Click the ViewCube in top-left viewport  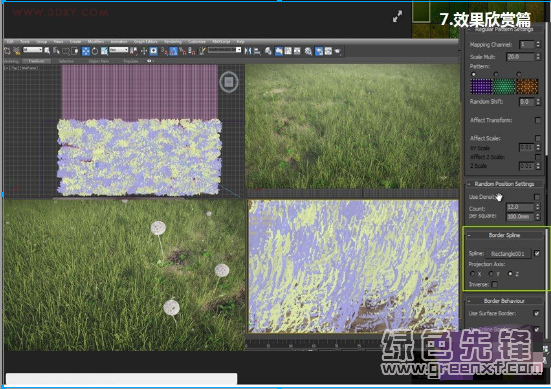229,82
